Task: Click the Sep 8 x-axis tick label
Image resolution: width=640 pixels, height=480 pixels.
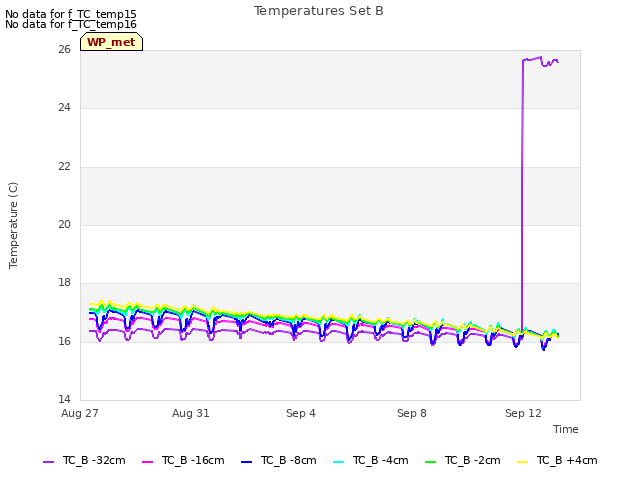Action: click(412, 413)
